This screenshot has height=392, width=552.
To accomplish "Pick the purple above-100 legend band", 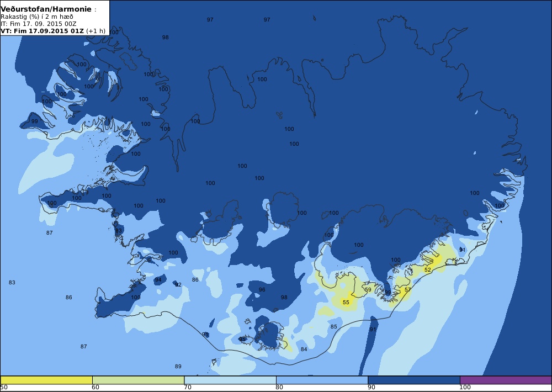I will click(x=506, y=380).
